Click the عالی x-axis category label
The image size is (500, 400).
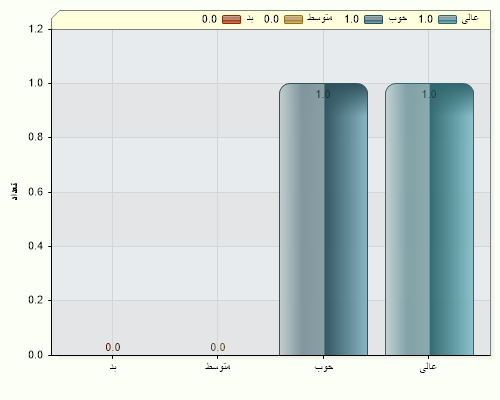pos(428,367)
